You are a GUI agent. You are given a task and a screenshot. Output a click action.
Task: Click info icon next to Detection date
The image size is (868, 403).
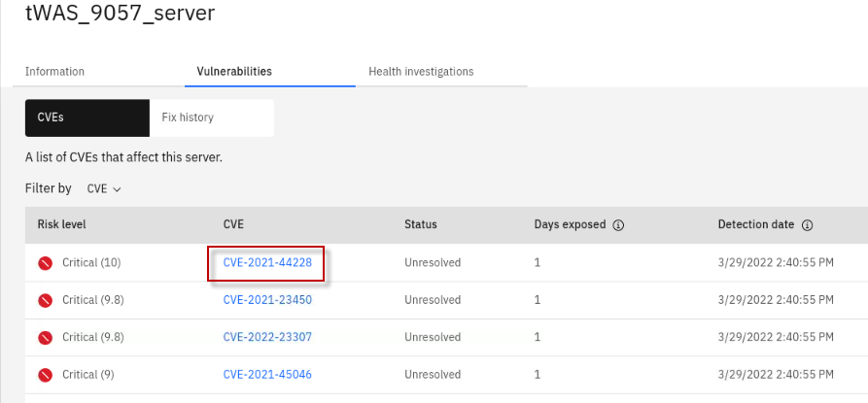pos(807,225)
